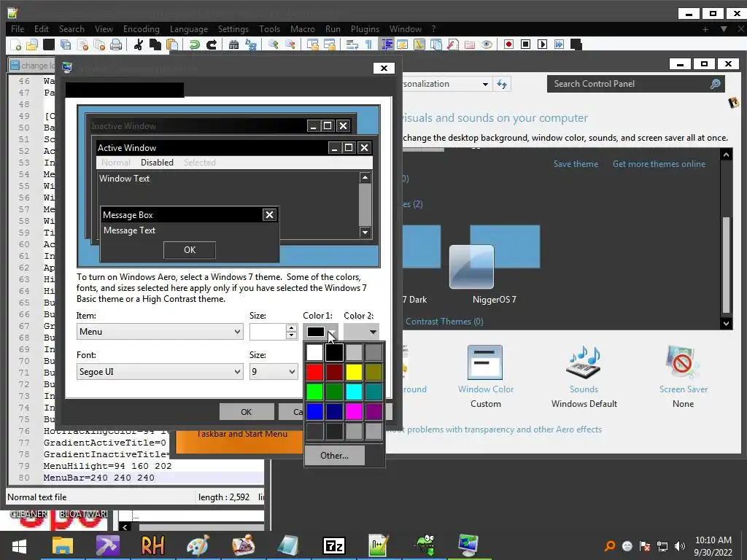The height and width of the screenshot is (560, 747).
Task: Open the Encoding menu
Action: pyautogui.click(x=142, y=29)
